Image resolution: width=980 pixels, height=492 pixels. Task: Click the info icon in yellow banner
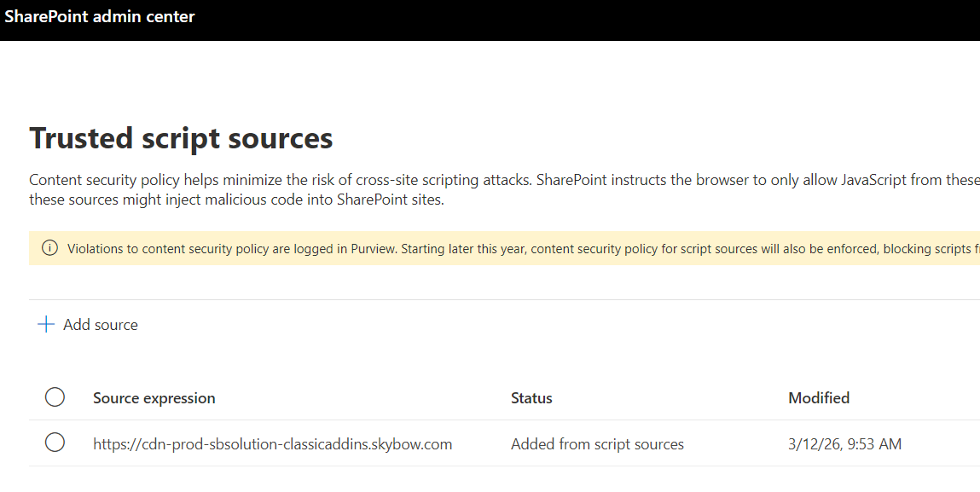coord(49,248)
